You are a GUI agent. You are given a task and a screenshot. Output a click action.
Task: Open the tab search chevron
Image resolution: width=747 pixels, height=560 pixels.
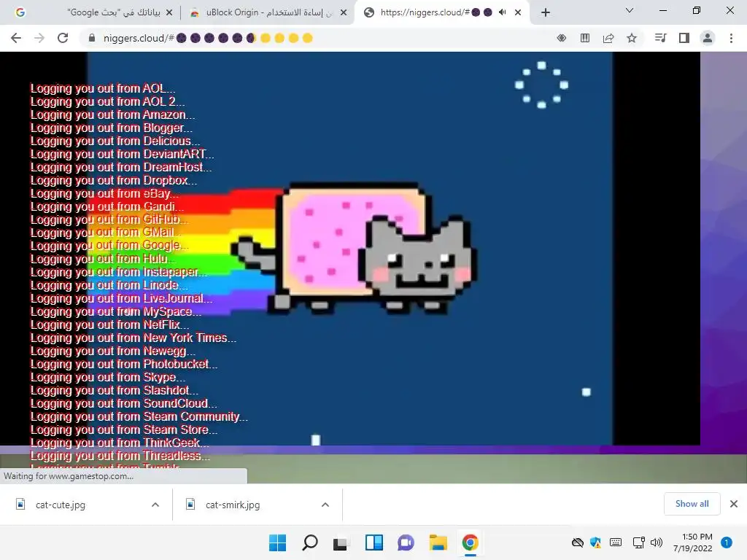tap(630, 10)
